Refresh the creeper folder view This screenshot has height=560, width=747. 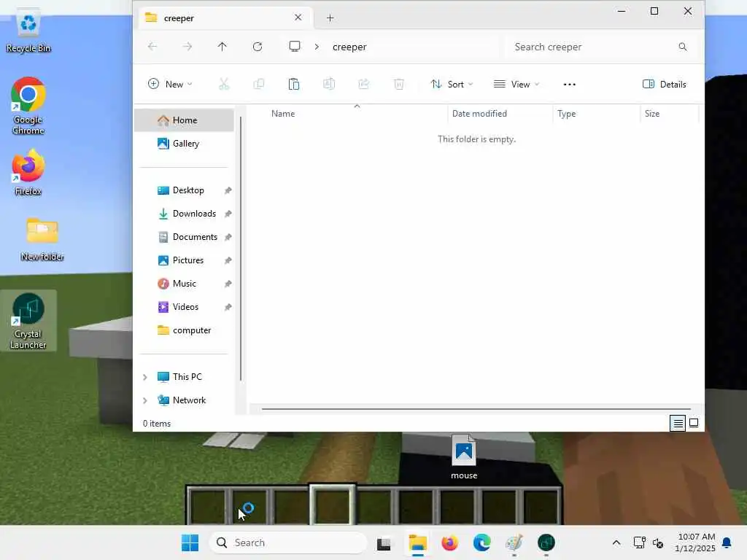[258, 47]
